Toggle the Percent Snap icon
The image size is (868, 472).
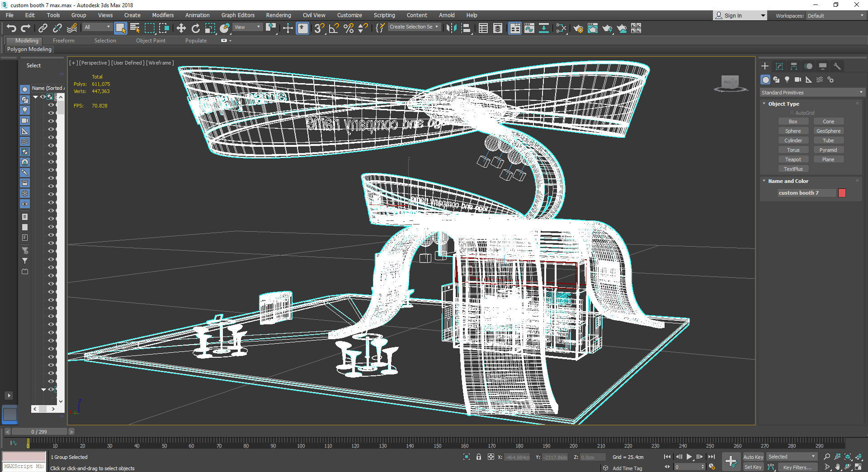[x=349, y=28]
